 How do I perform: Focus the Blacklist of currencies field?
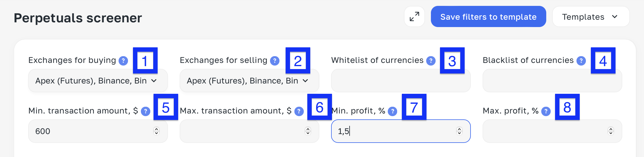(x=552, y=81)
